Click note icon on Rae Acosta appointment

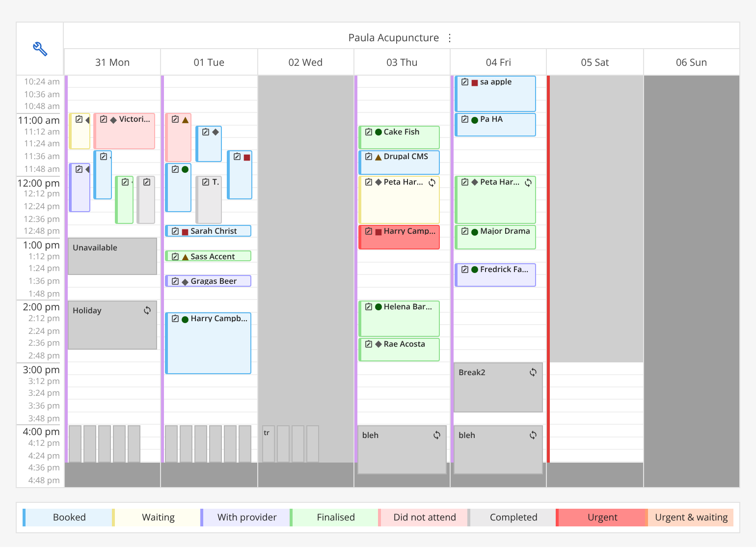(x=369, y=344)
